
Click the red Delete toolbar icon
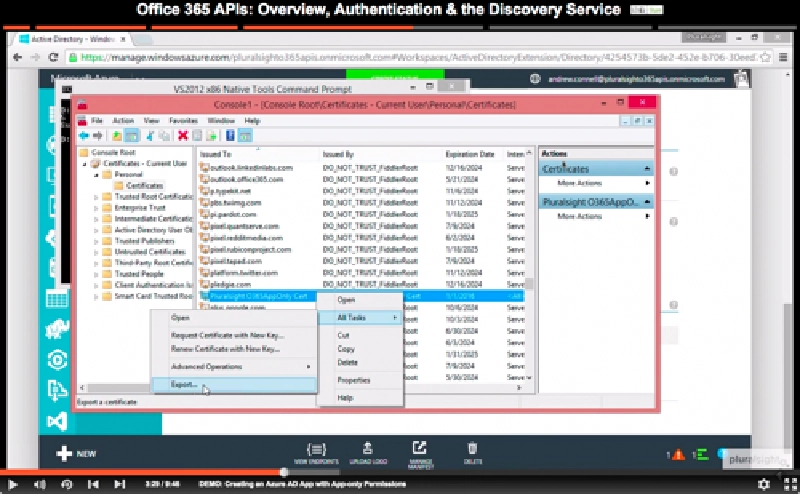183,136
